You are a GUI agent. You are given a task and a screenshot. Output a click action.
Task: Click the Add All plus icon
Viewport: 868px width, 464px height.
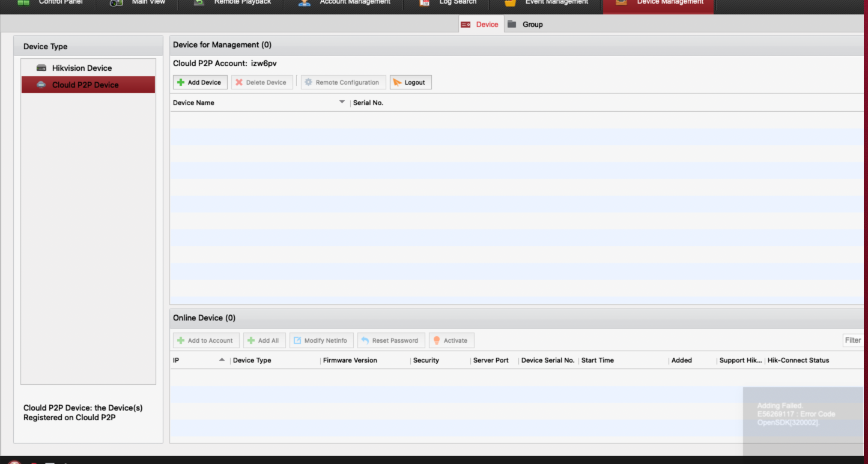coord(251,340)
